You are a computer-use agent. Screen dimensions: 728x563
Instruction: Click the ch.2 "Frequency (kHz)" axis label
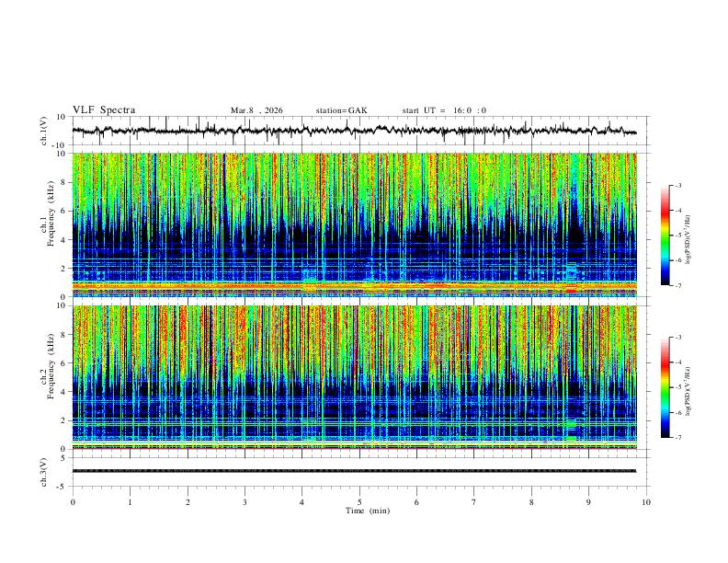[51, 366]
